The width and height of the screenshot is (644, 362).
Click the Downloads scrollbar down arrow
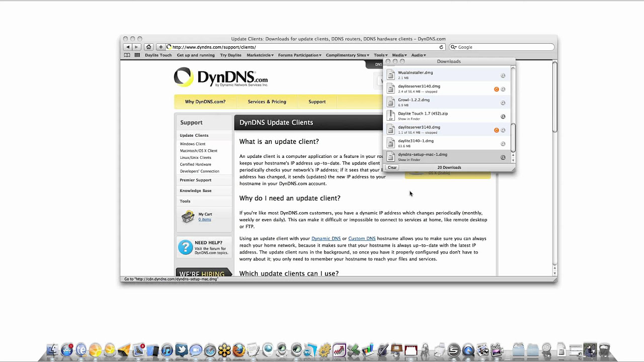pyautogui.click(x=513, y=160)
